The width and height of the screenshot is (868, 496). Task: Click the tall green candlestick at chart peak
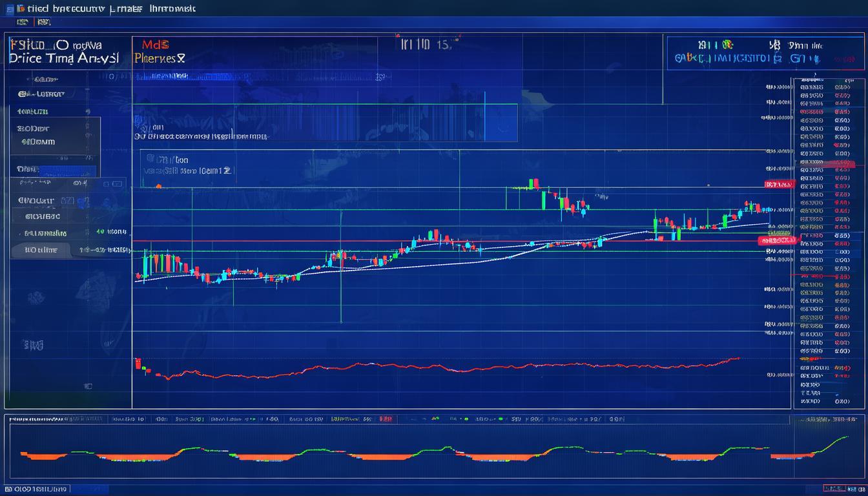coord(531,185)
